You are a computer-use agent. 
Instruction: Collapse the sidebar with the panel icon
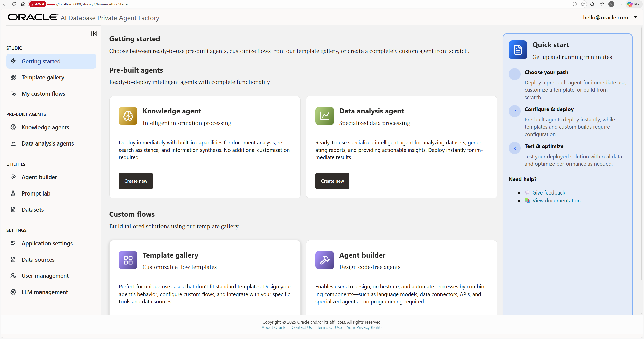[94, 34]
